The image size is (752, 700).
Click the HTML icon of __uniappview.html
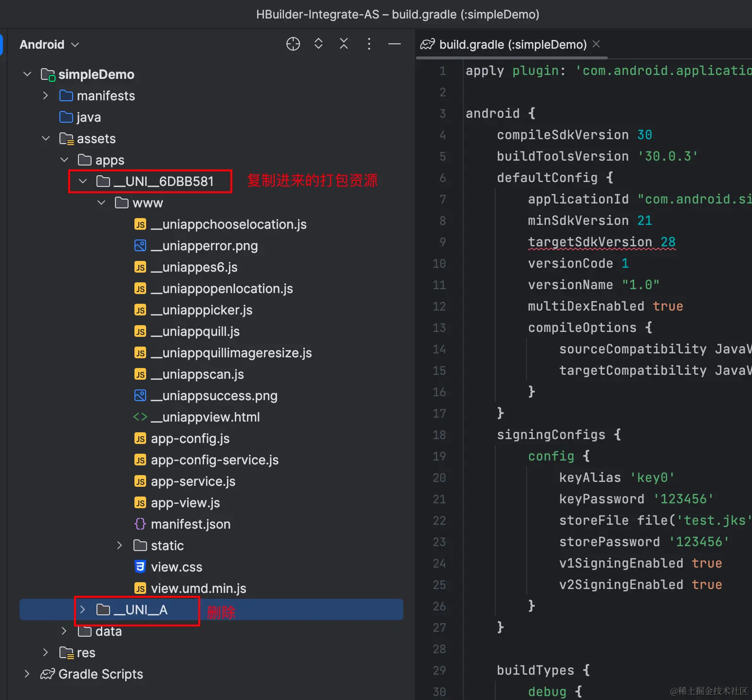[140, 417]
